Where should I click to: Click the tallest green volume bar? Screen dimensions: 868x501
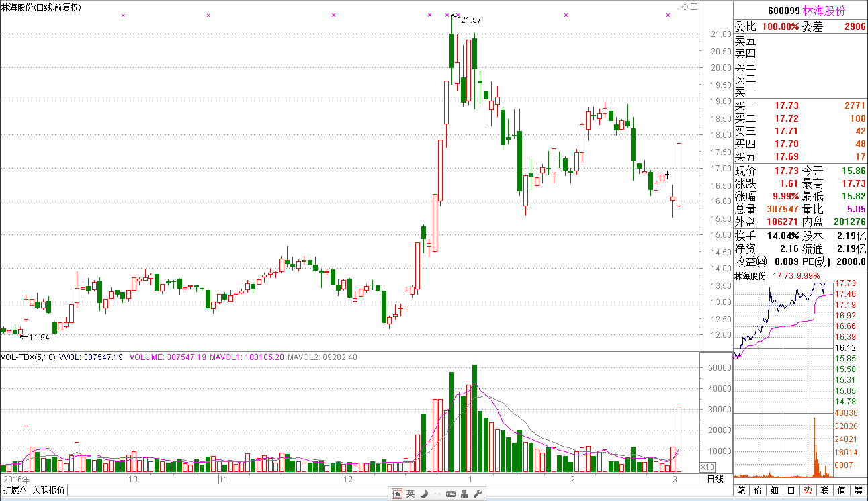click(474, 418)
